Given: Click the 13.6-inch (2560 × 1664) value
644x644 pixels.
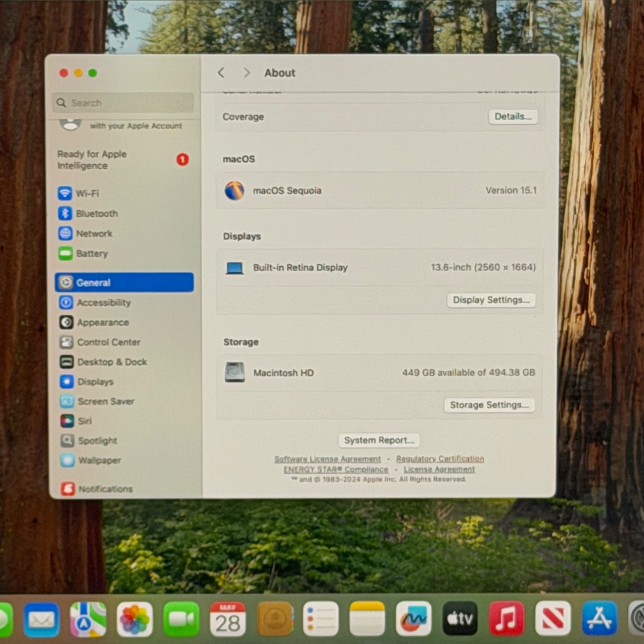Looking at the screenshot, I should (x=483, y=267).
